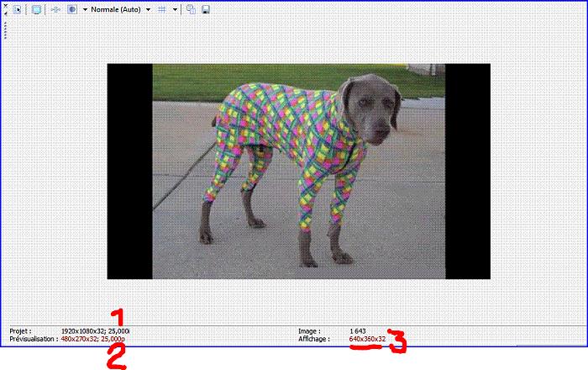The height and width of the screenshot is (370, 588).
Task: Save snapshot to file icon
Action: [x=206, y=9]
